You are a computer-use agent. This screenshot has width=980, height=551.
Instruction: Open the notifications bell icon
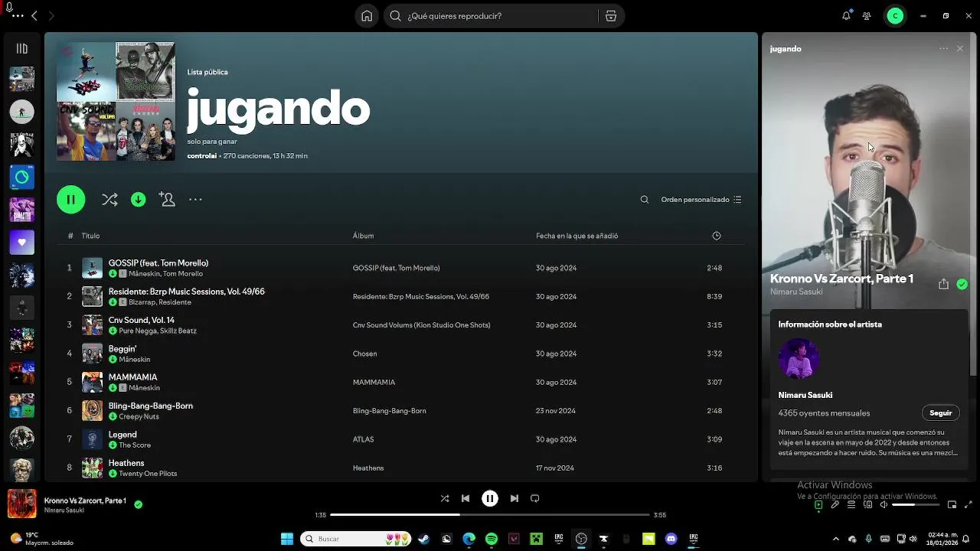click(846, 15)
